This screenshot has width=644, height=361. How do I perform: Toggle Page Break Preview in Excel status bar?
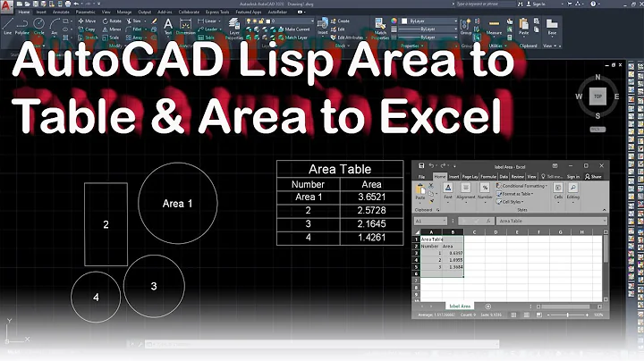(x=538, y=315)
